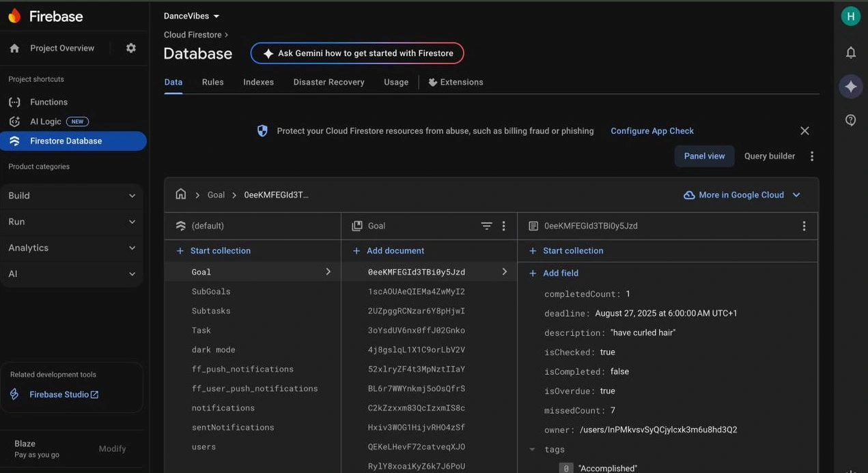Collapse the tags field arrow

[532, 449]
